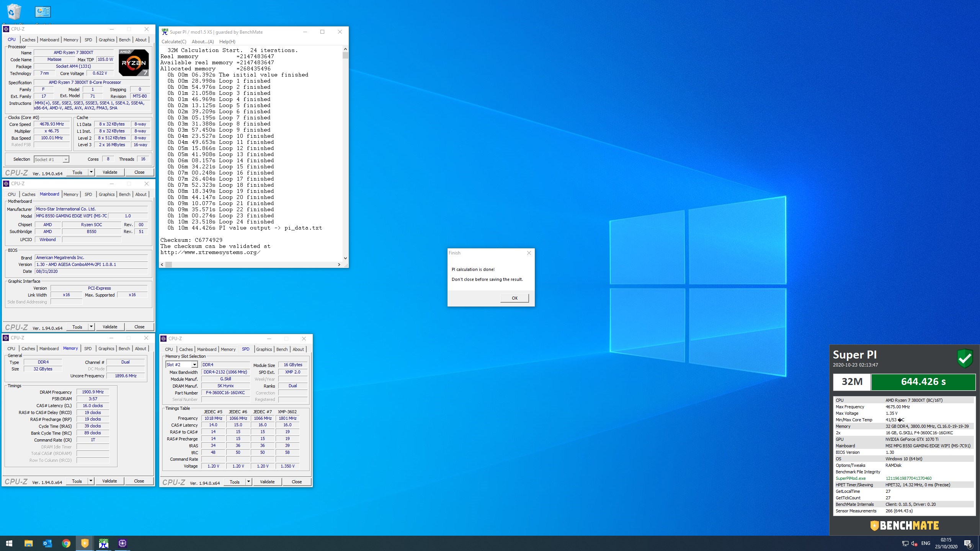The height and width of the screenshot is (551, 980).
Task: Click Close button in SPD CPU-Z window
Action: point(297,482)
